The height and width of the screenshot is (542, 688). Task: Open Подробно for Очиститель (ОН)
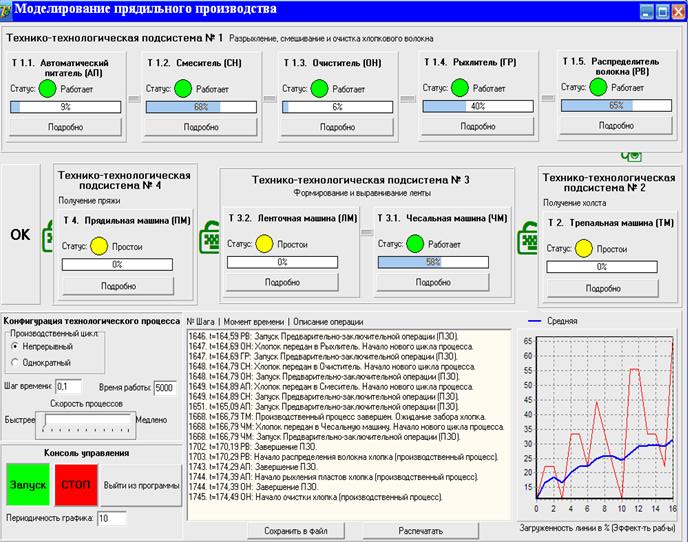pyautogui.click(x=337, y=127)
